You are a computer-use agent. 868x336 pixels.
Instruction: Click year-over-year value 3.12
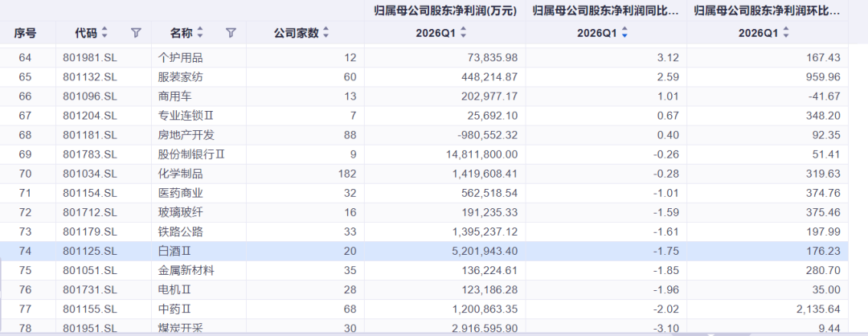pyautogui.click(x=668, y=58)
